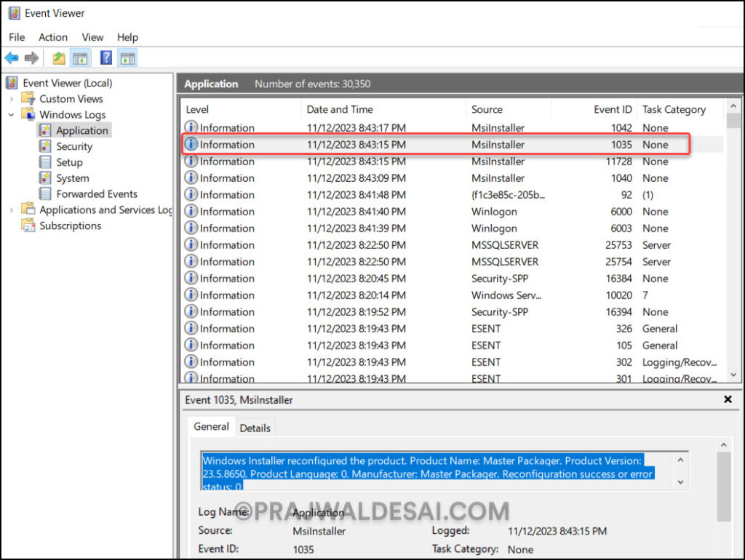Select Forwarded Events log
745x560 pixels.
tap(97, 193)
